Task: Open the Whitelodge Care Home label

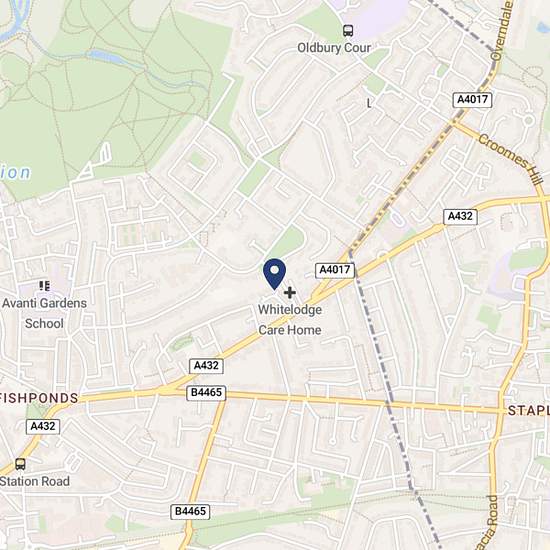Action: tap(290, 320)
